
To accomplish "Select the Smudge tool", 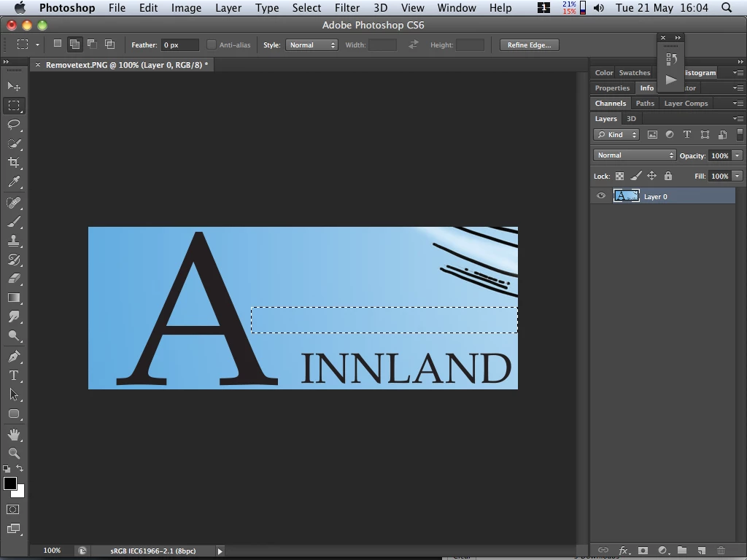I will pyautogui.click(x=14, y=316).
